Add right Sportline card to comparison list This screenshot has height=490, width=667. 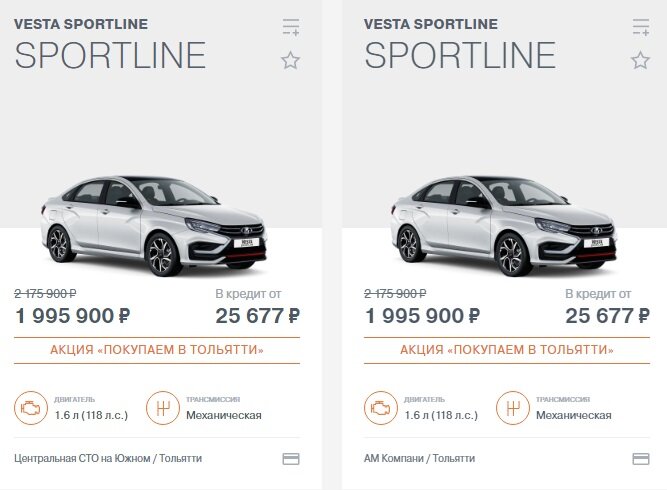pos(641,27)
